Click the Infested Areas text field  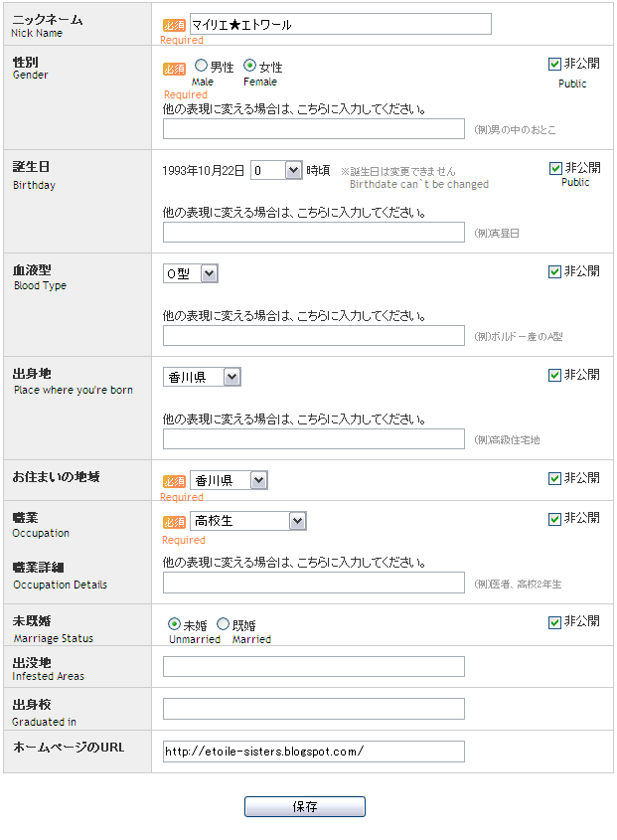coord(314,666)
